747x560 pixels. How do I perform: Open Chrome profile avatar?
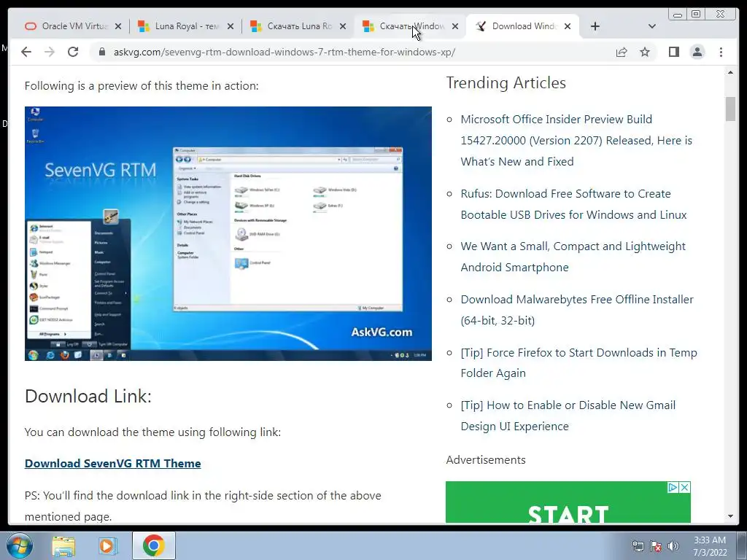697,52
